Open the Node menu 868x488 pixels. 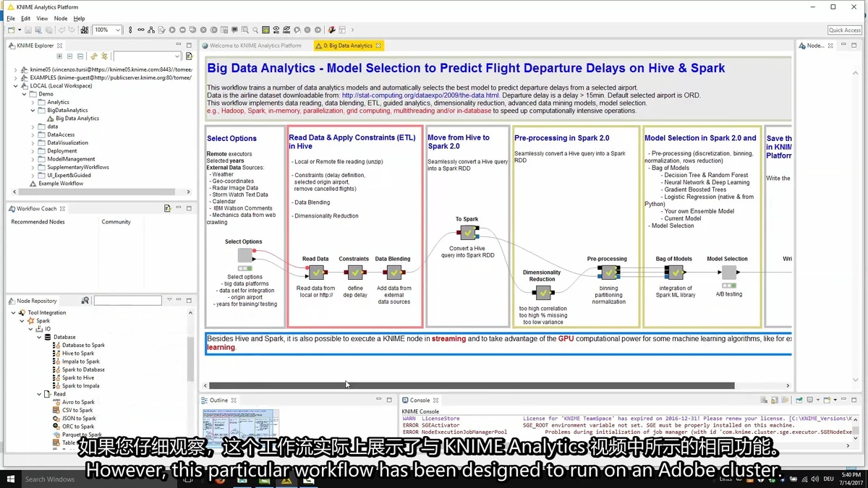(61, 19)
